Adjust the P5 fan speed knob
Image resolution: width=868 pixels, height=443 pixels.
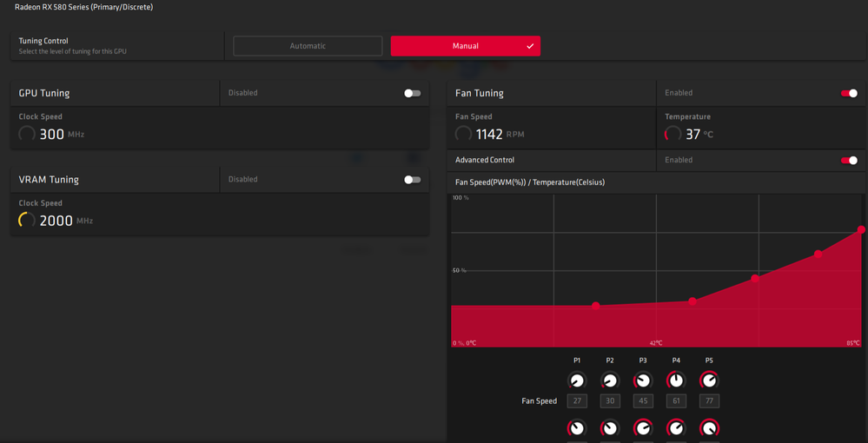pos(709,380)
